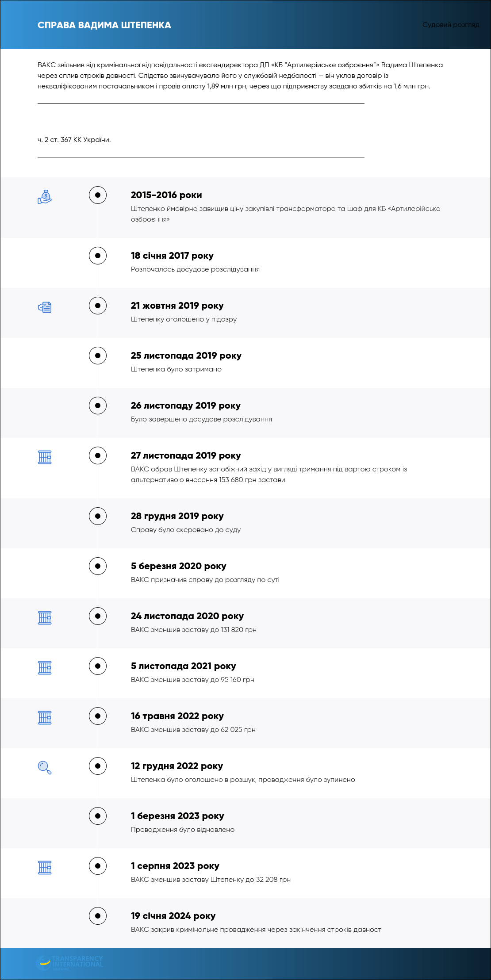Select the timeline marker for 28 грудня 2019
491x980 pixels.
(98, 516)
